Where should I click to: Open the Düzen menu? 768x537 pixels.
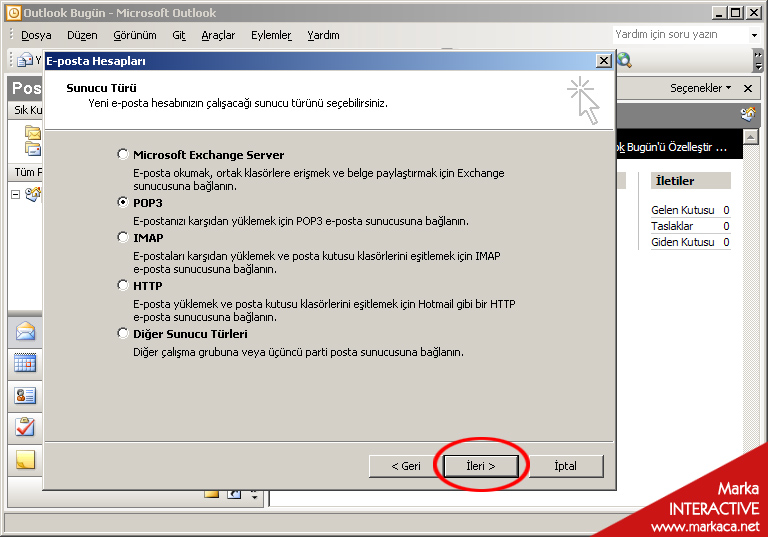click(82, 35)
